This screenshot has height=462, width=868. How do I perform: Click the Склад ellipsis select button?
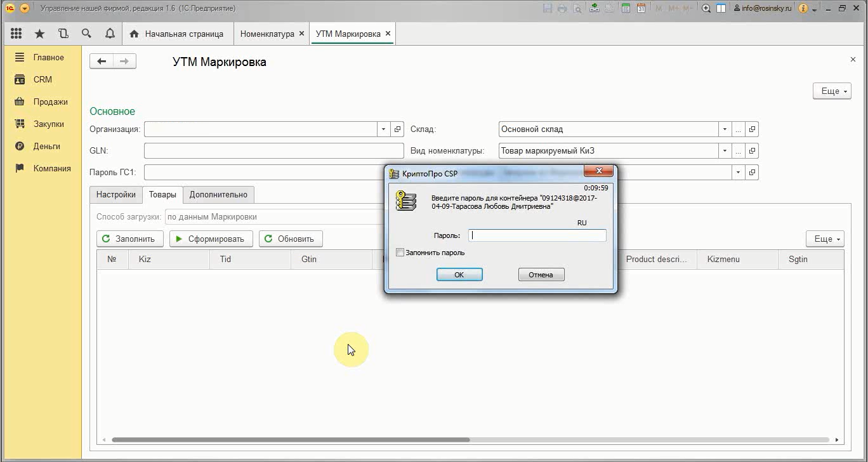pyautogui.click(x=738, y=129)
